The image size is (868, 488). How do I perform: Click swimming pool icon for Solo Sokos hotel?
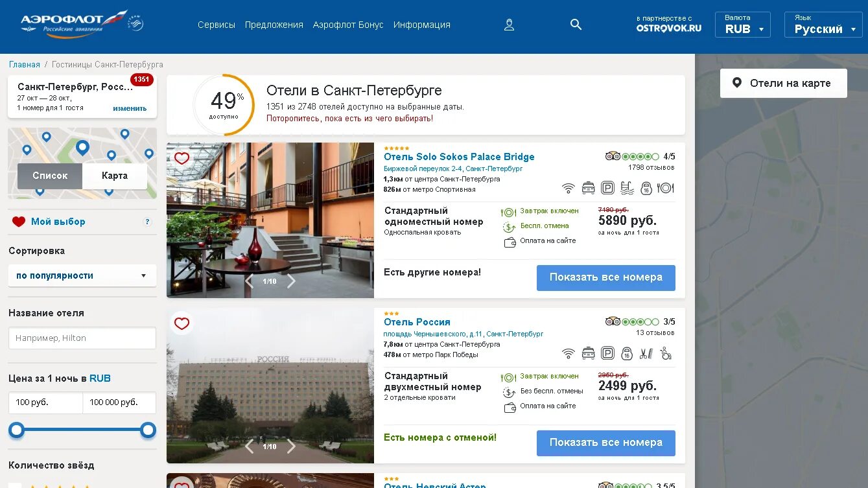(x=627, y=188)
